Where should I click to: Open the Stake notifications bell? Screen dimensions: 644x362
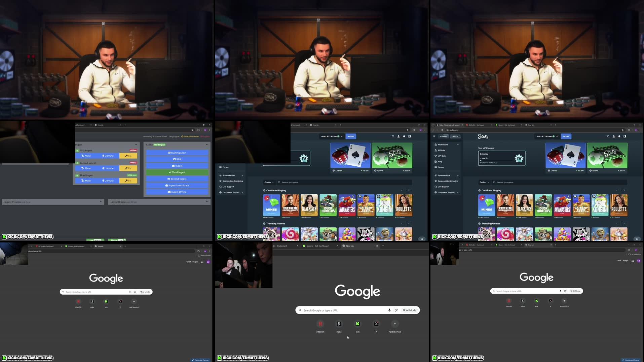619,136
